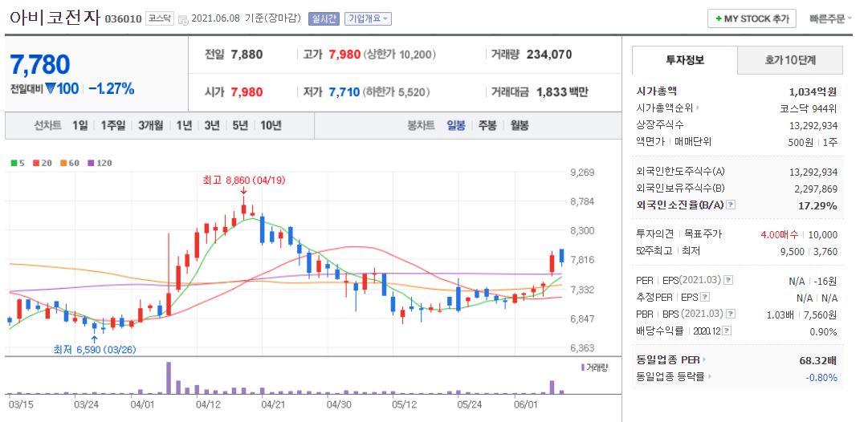
Task: Click 시가총액 value 1,034억원
Action: pos(813,91)
